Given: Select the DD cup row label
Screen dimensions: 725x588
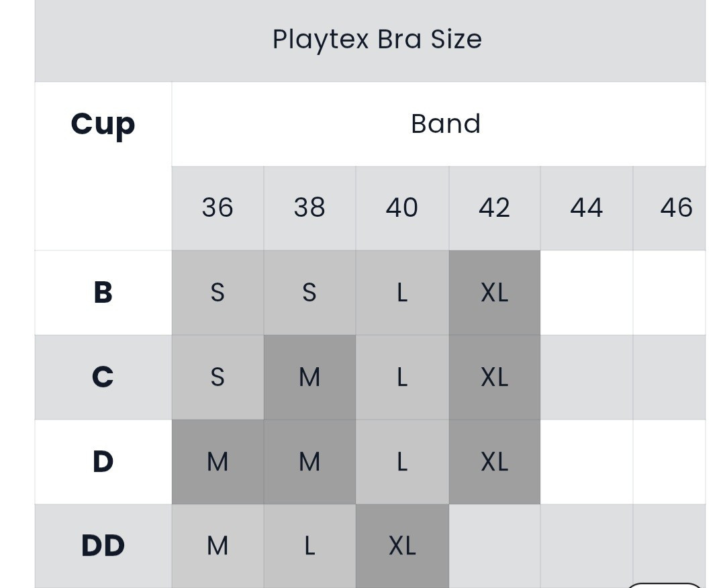Looking at the screenshot, I should [x=103, y=546].
